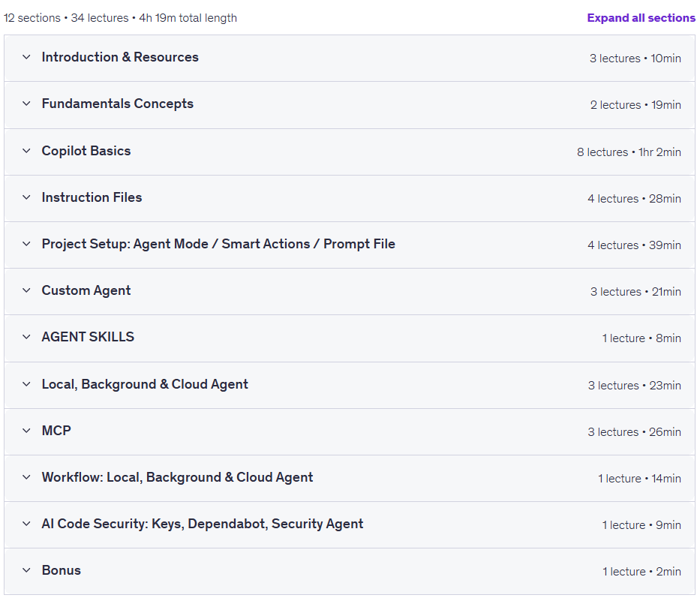Click the Instruction Files title text
This screenshot has width=700, height=601.
[x=92, y=197]
